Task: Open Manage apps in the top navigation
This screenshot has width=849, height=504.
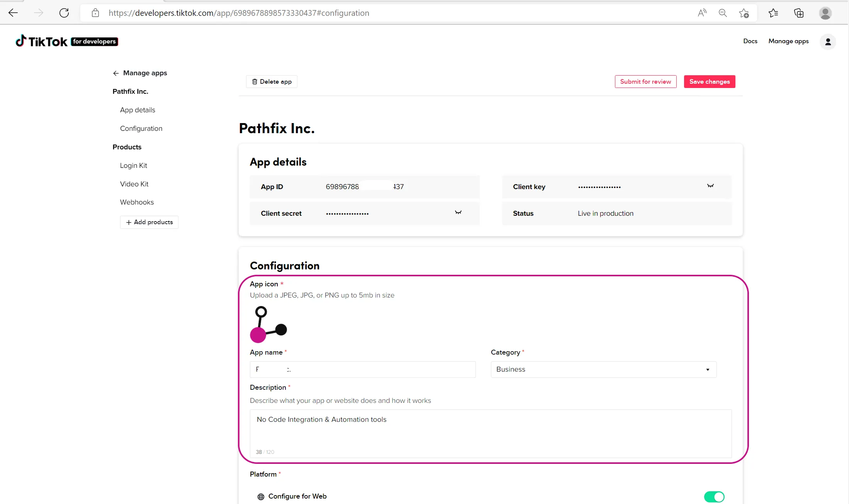Action: pos(788,41)
